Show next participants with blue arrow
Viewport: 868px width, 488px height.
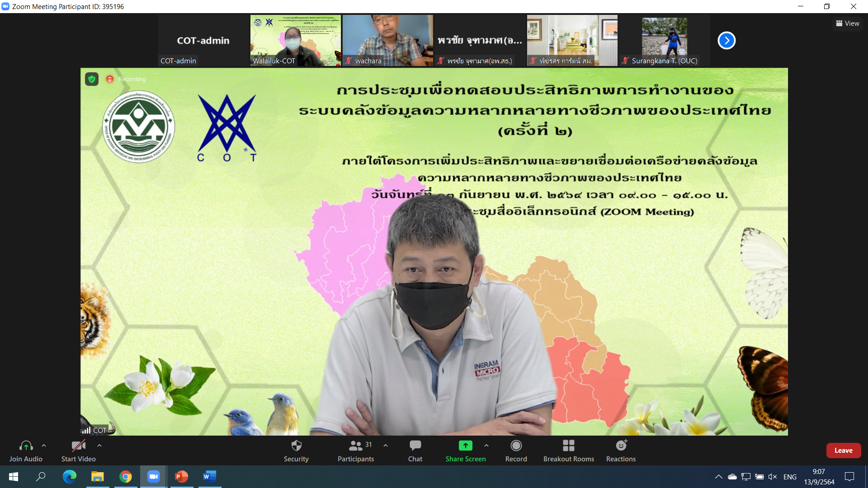[x=726, y=41]
